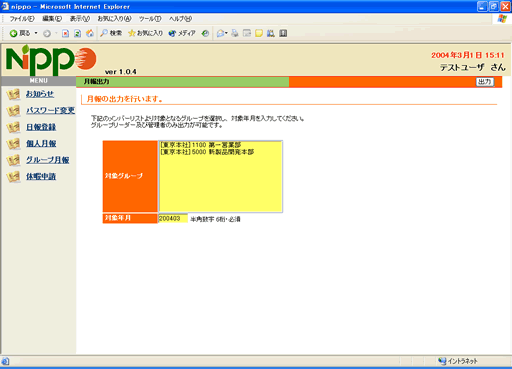512x369 pixels.
Task: Click the yellow Discuss note icon
Action: coord(259,33)
